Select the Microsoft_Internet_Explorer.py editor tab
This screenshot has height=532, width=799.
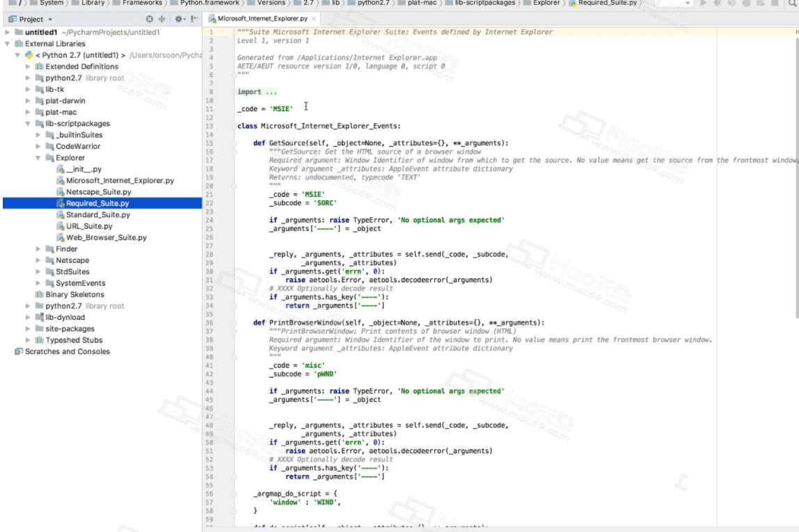tap(262, 19)
